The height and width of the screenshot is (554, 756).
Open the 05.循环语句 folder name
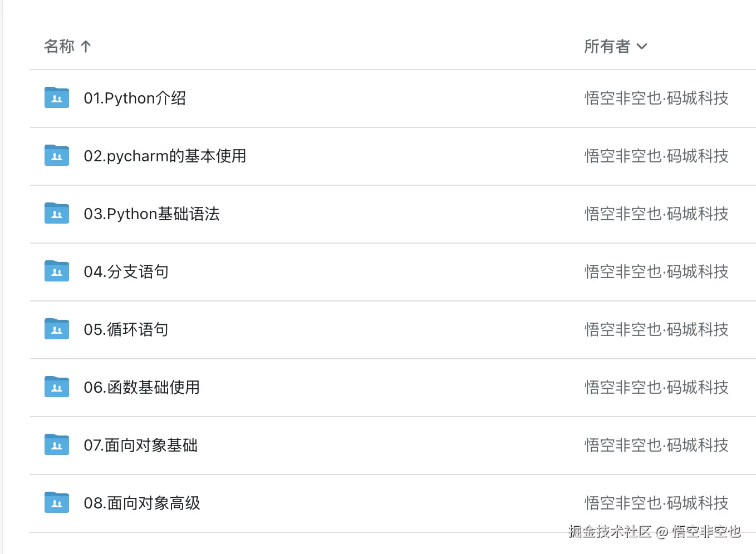[x=126, y=330]
